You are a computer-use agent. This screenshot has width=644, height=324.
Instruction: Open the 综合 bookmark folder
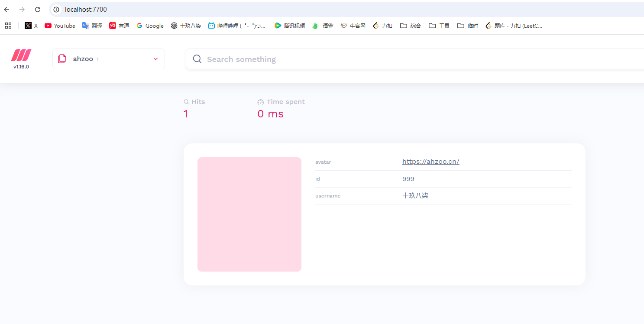point(411,26)
